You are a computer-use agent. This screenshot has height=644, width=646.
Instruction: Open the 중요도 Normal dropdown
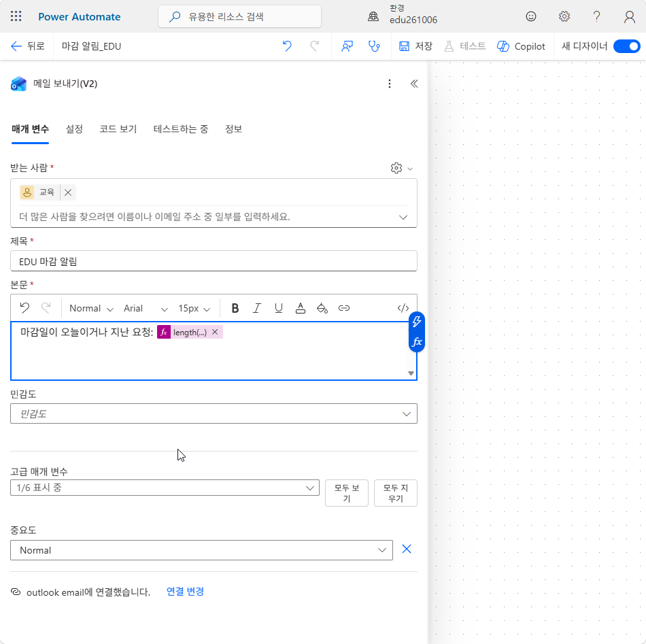coord(201,550)
